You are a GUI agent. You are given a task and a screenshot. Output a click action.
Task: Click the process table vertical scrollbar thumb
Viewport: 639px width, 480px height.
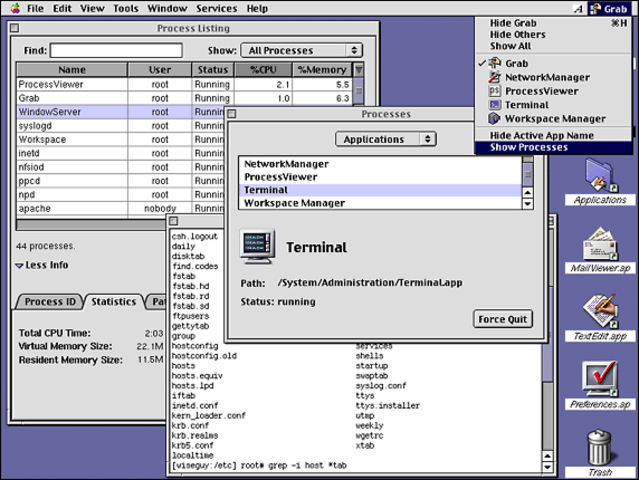pos(359,91)
